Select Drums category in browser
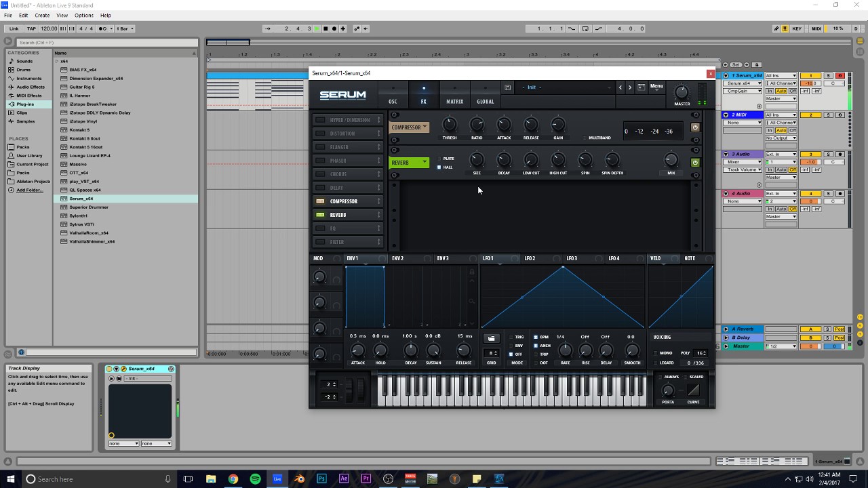Screen dimensions: 868x488 (x=24, y=70)
